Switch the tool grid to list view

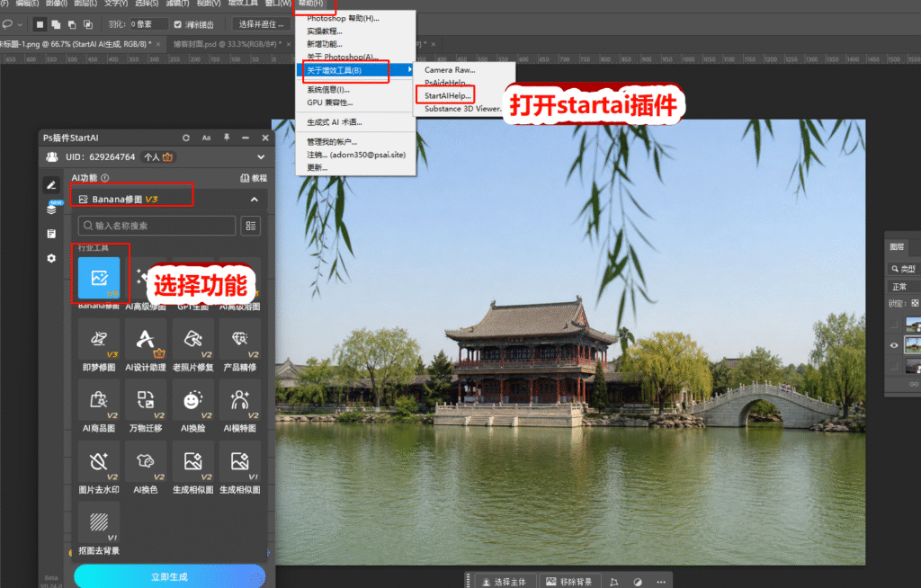251,226
